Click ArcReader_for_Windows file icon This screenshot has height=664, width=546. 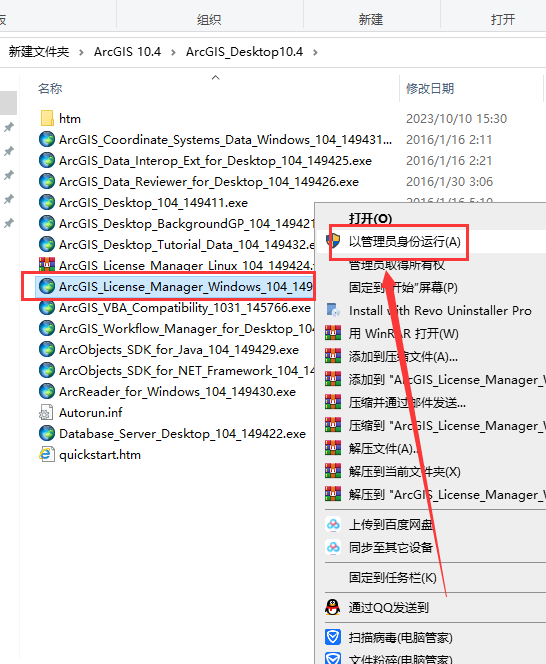[47, 391]
